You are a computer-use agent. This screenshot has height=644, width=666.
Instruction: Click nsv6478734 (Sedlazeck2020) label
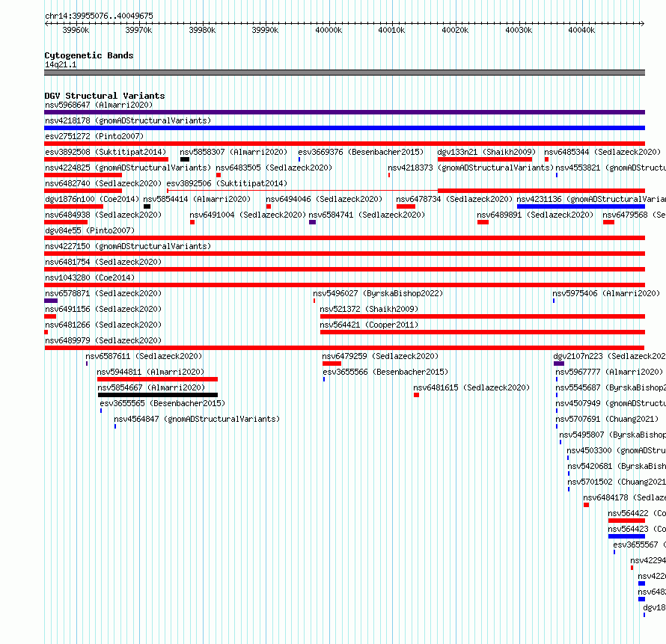click(x=454, y=199)
